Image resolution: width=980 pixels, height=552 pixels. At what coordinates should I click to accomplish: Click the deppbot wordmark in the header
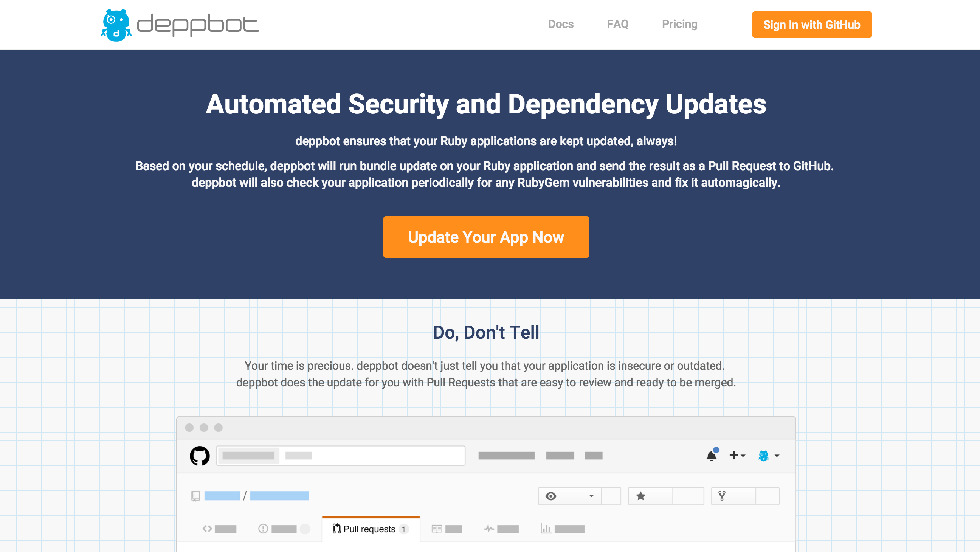click(x=198, y=25)
